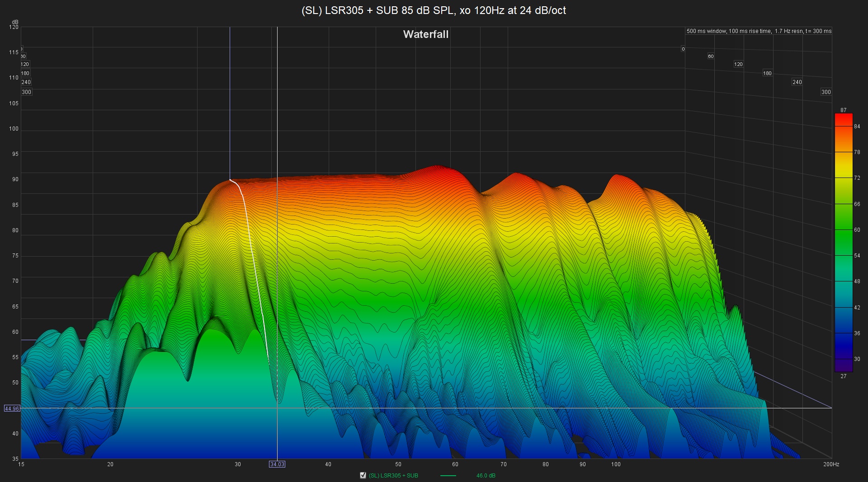Click the 200Hz label on frequency axis
Viewport: 868px width, 482px height.
tap(831, 464)
